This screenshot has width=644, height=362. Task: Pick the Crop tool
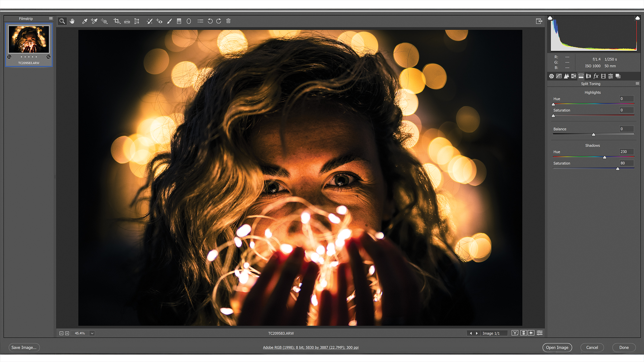click(x=117, y=21)
